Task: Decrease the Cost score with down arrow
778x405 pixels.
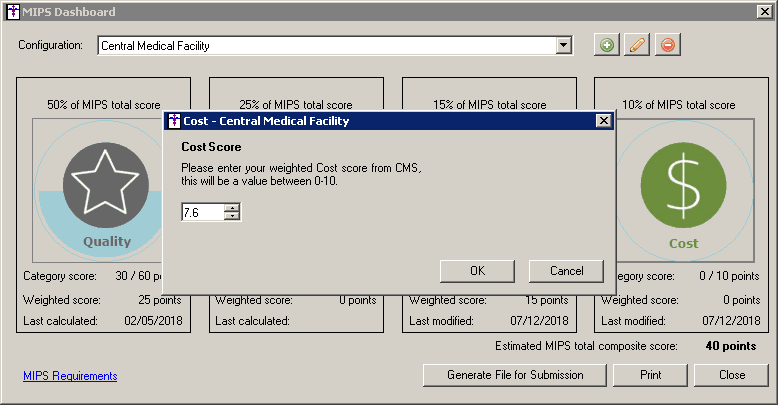Action: pos(233,216)
